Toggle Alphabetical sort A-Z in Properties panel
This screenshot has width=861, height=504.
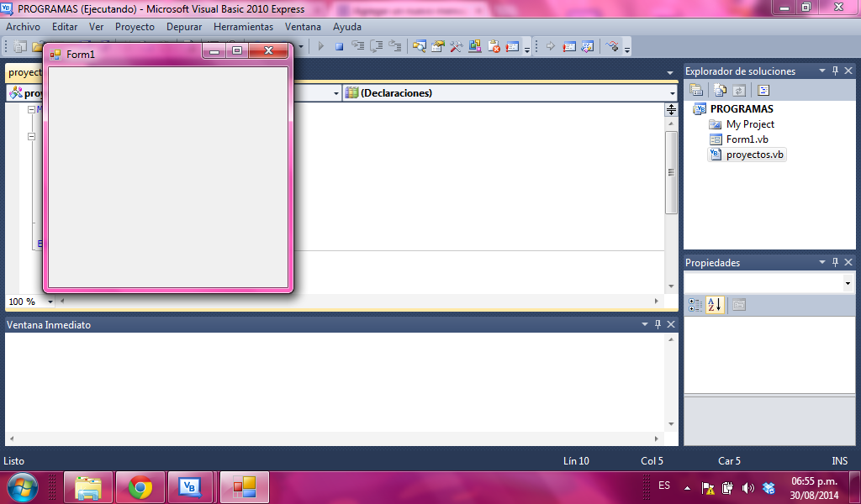(715, 305)
